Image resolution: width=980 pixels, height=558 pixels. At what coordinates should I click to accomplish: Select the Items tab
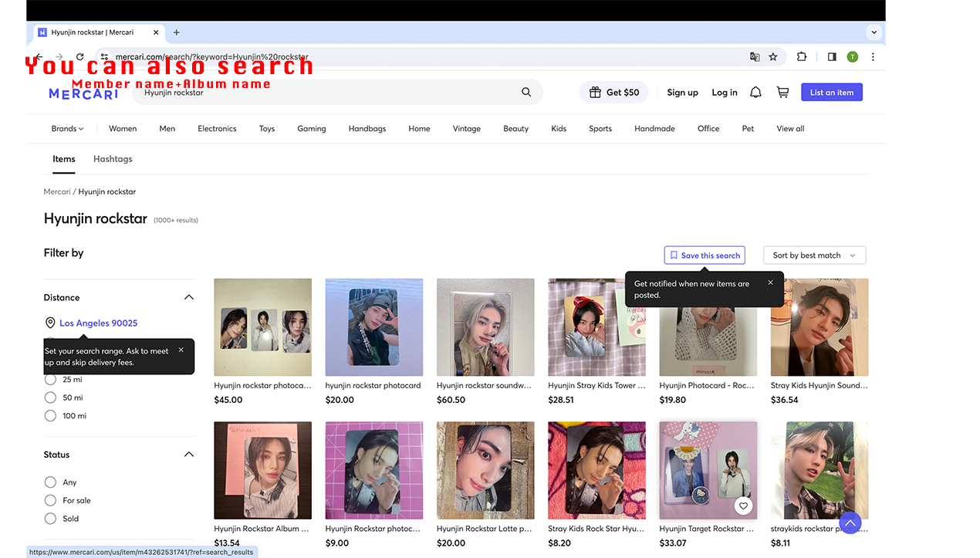64,159
